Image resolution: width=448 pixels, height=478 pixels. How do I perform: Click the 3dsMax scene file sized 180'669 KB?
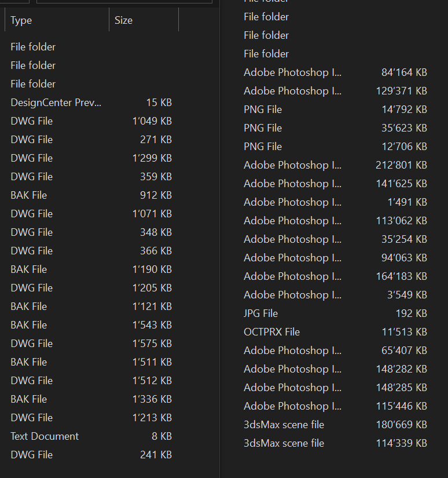[284, 425]
